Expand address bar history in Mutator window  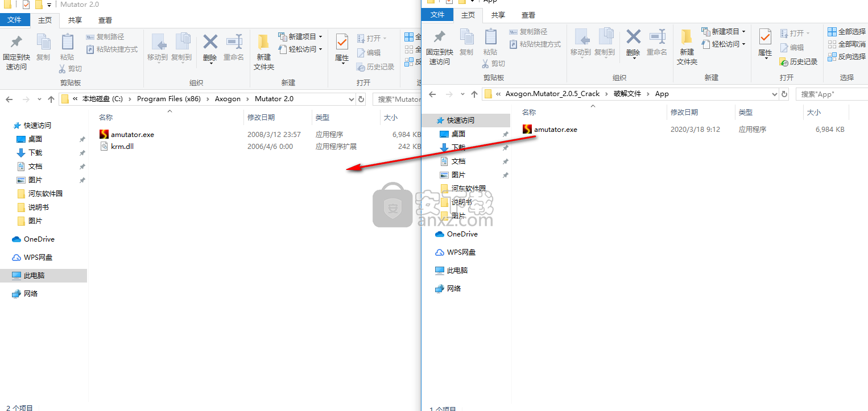pyautogui.click(x=351, y=99)
